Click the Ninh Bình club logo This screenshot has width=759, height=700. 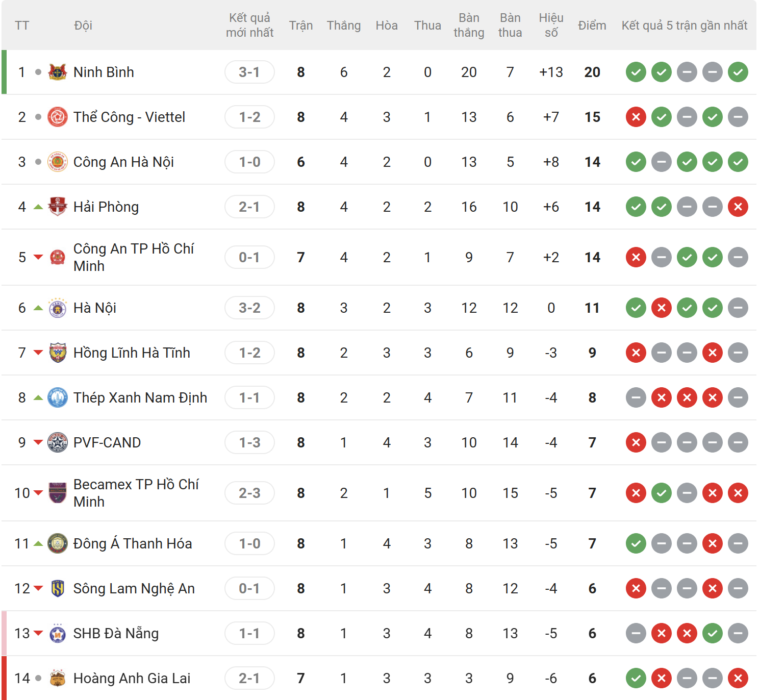(58, 72)
